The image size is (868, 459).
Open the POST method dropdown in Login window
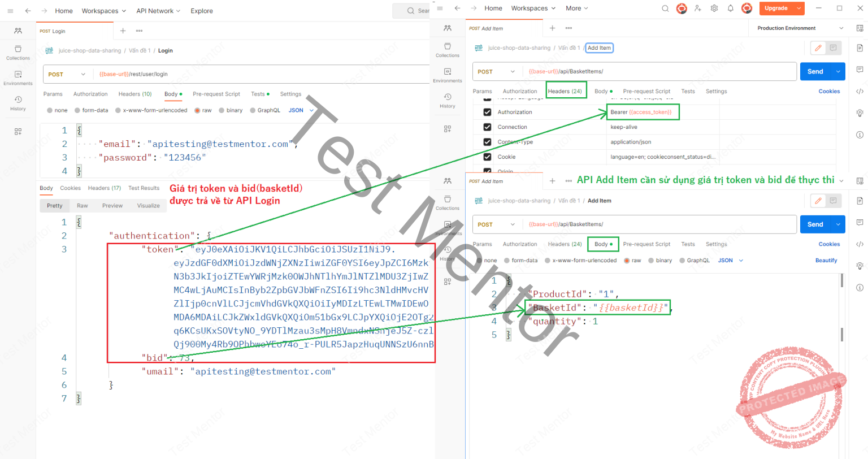(x=66, y=74)
